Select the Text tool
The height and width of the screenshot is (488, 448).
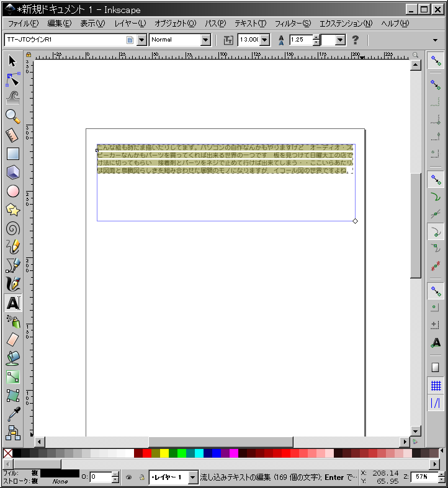click(x=13, y=303)
